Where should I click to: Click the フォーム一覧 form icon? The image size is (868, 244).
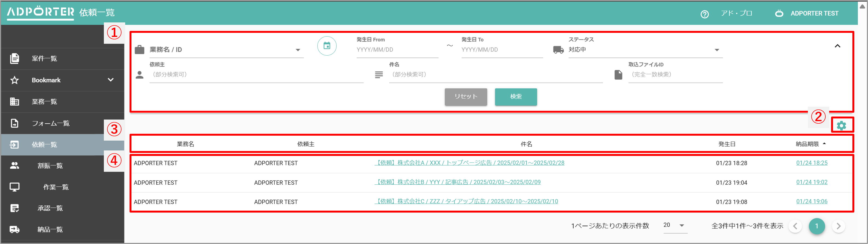(14, 123)
